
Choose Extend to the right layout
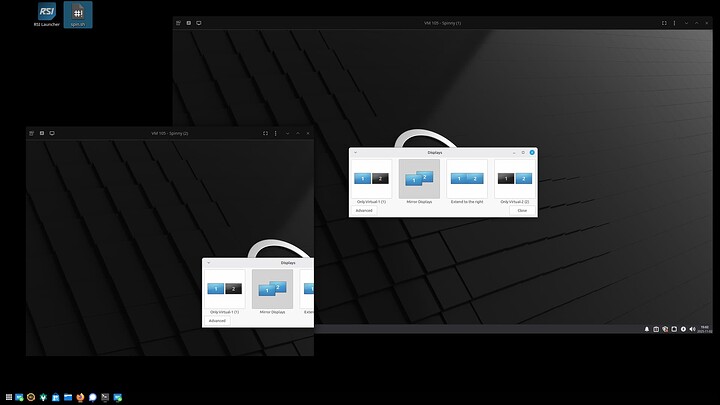coord(467,181)
